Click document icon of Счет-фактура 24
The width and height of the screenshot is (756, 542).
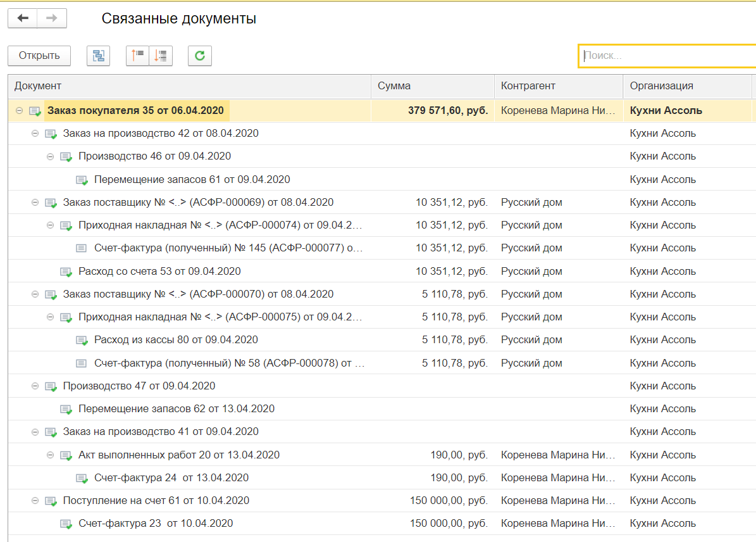[x=82, y=478]
